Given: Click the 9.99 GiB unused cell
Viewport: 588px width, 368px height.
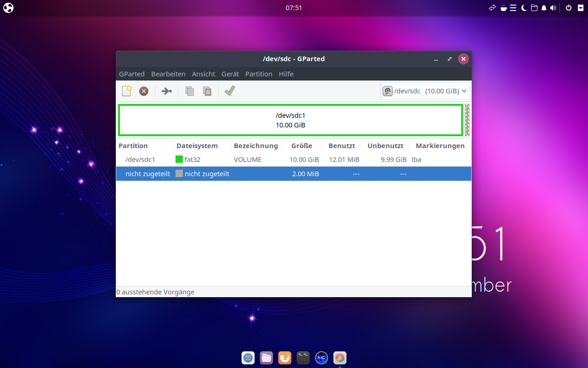Looking at the screenshot, I should click(394, 160).
